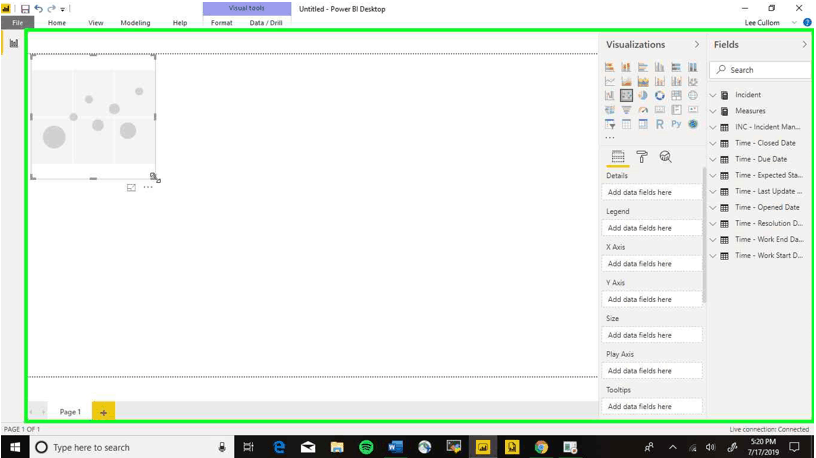Viewport: 816px width, 458px height.
Task: Open the Data / Drill ribbon tab
Action: pyautogui.click(x=266, y=22)
